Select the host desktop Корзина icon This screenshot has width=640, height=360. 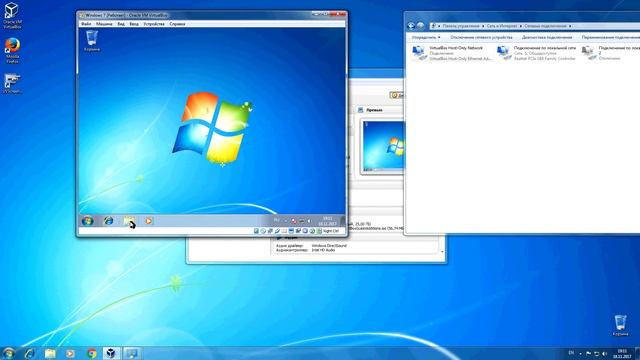[620, 325]
